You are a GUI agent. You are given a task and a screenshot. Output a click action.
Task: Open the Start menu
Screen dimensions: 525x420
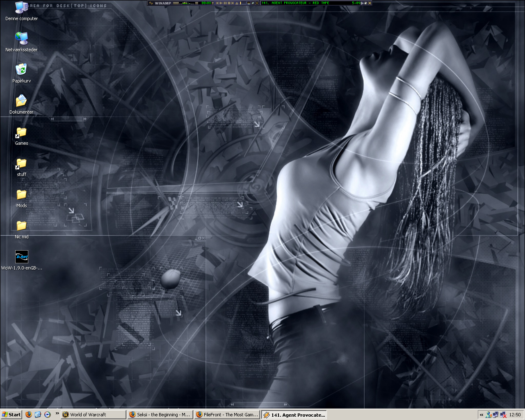tap(11, 414)
